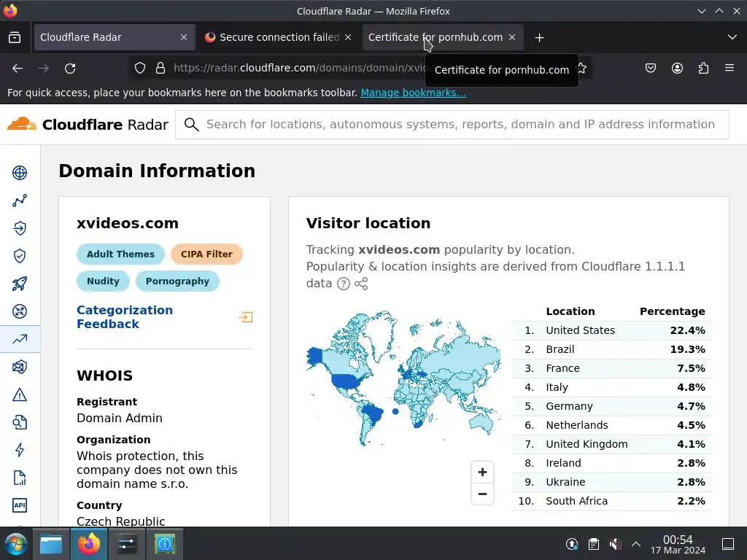The height and width of the screenshot is (560, 747).
Task: Open the shield checkmark security icon
Action: [20, 256]
